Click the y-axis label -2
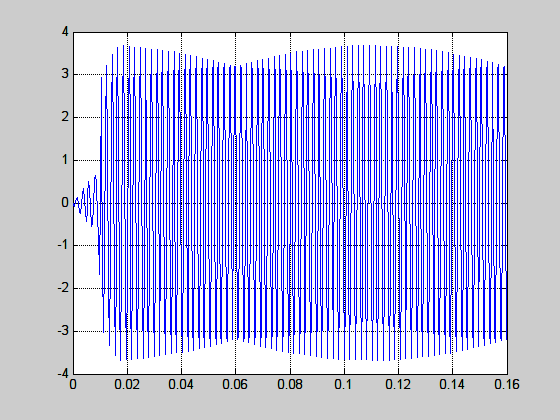 pyautogui.click(x=63, y=288)
